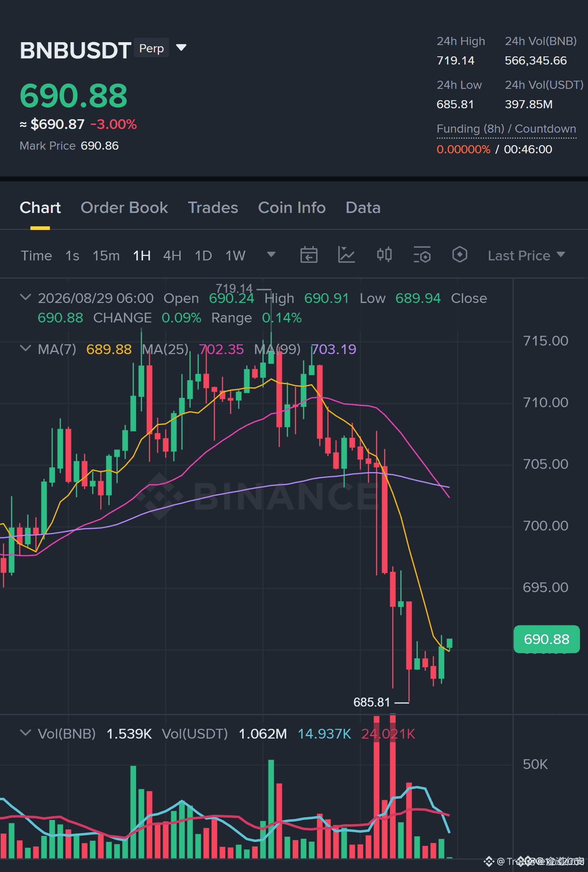The height and width of the screenshot is (872, 588).
Task: Tap the 24h Low value 685.81
Action: pos(455,104)
